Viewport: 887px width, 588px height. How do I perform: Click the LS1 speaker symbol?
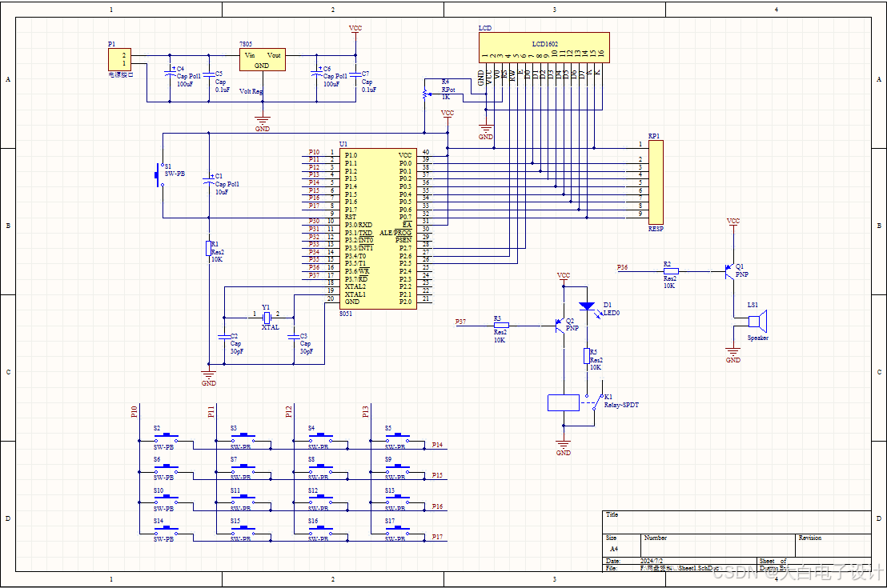tap(757, 321)
